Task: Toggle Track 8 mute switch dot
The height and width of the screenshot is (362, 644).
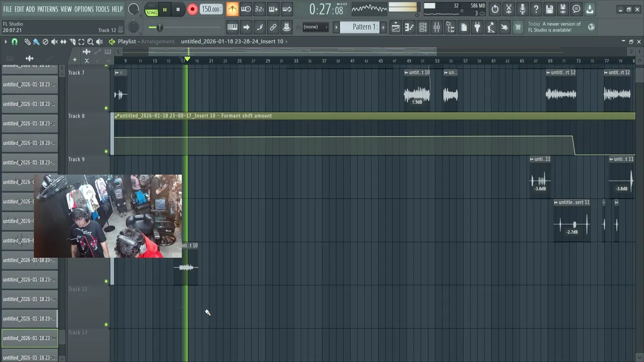Action: point(106,151)
